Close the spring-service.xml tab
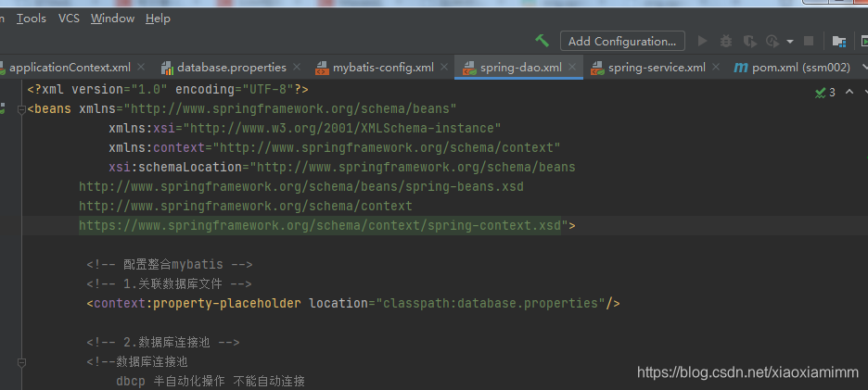Screen dimensions: 868x390 [716, 68]
